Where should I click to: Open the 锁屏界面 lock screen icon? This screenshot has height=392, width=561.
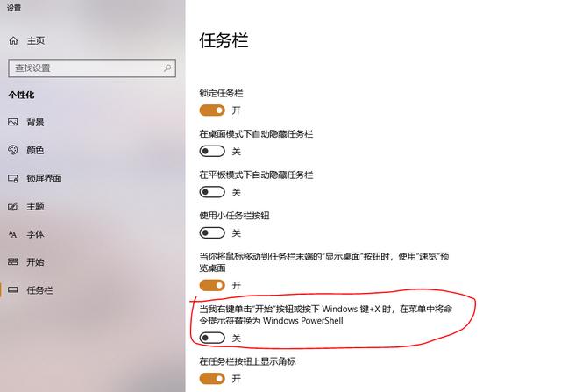pos(13,178)
